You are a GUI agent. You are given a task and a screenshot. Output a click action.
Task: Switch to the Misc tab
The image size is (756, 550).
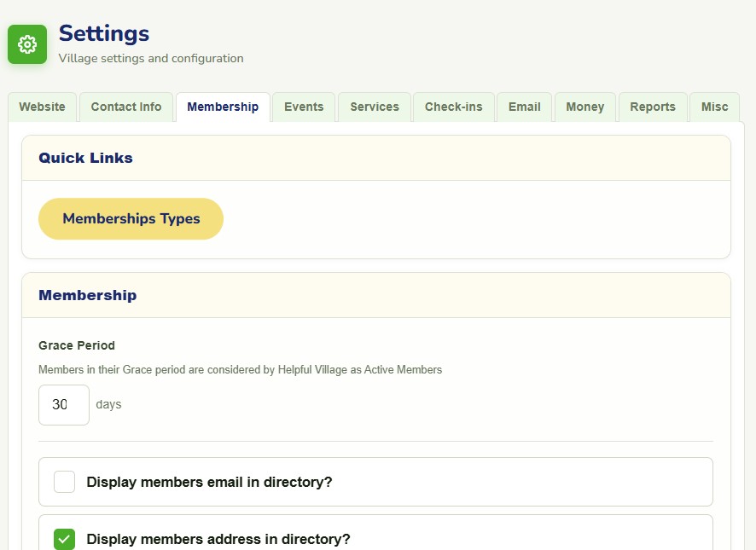tap(714, 107)
